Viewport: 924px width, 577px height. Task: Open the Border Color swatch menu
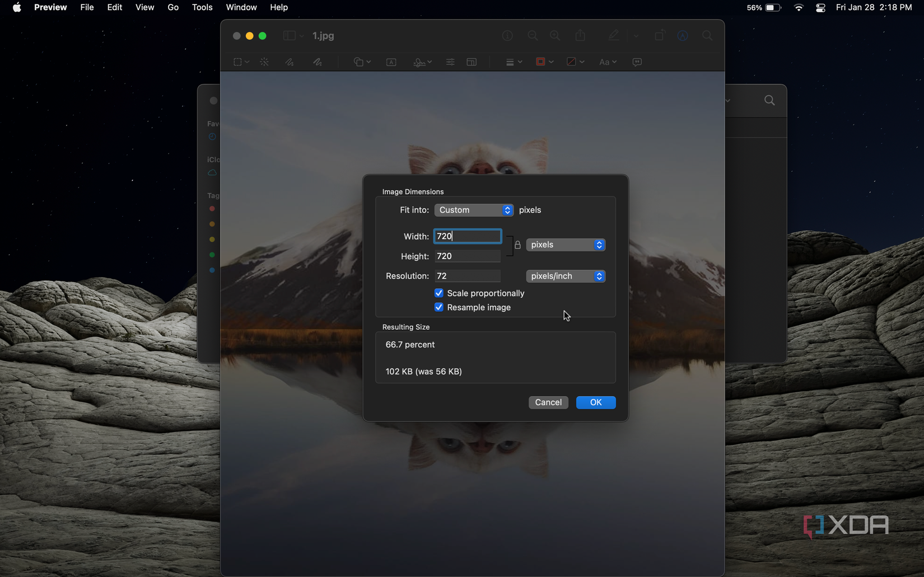point(544,62)
